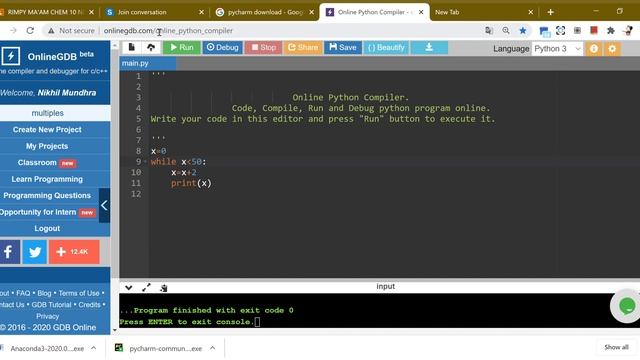Click the editor scroll up arrow
Screen dimensions: 640x360
click(115, 45)
